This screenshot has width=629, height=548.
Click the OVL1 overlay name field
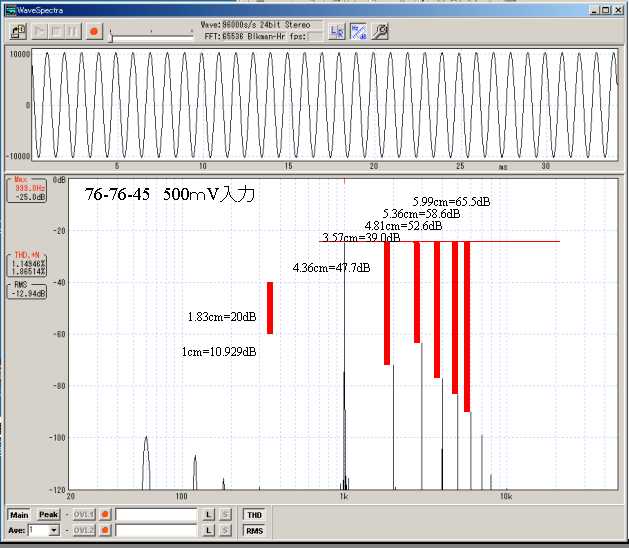pyautogui.click(x=156, y=515)
